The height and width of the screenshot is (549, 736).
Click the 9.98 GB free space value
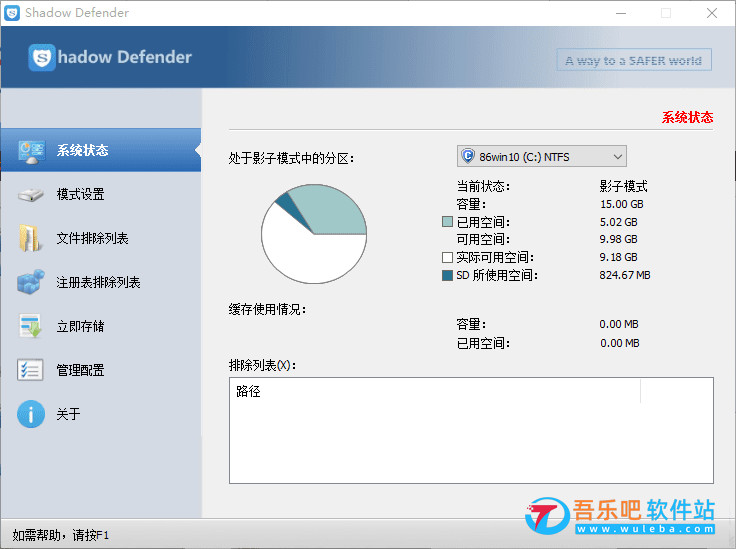point(619,239)
